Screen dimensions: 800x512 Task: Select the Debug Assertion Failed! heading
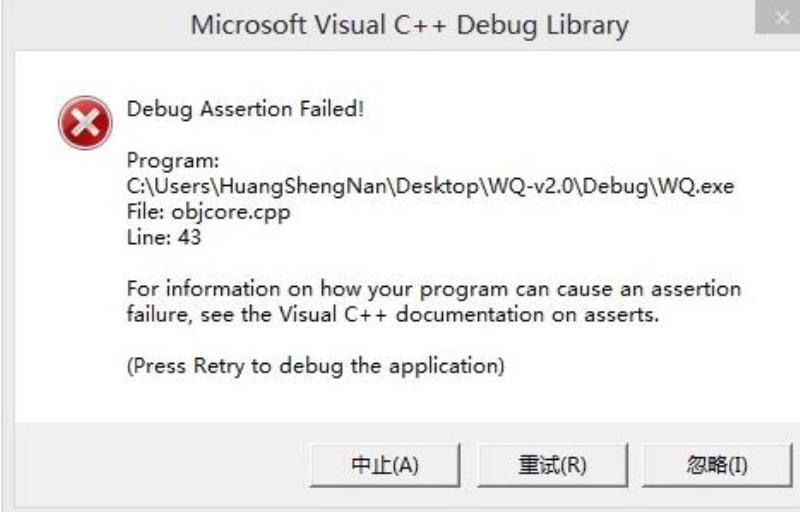245,109
